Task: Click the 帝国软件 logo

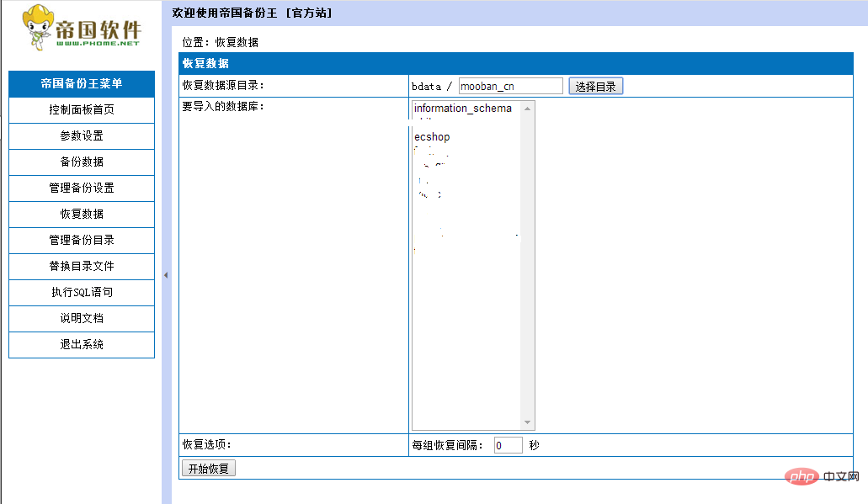Action: pos(82,27)
